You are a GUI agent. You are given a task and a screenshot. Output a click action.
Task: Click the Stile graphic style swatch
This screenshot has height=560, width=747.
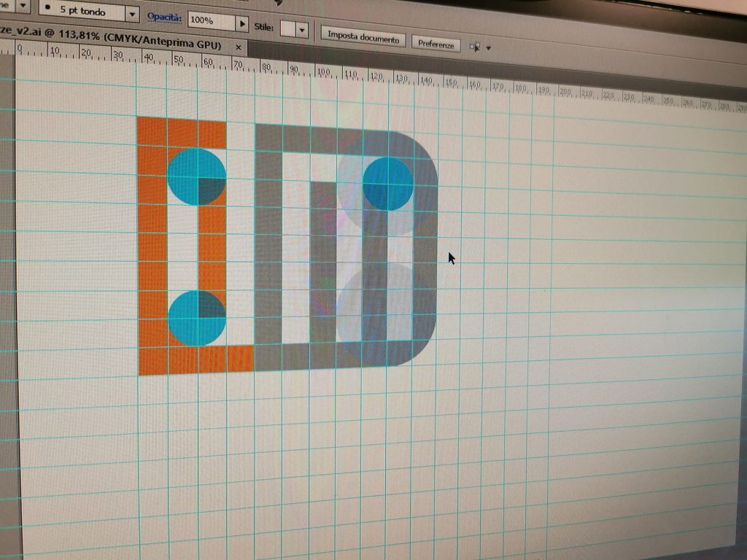(x=288, y=29)
